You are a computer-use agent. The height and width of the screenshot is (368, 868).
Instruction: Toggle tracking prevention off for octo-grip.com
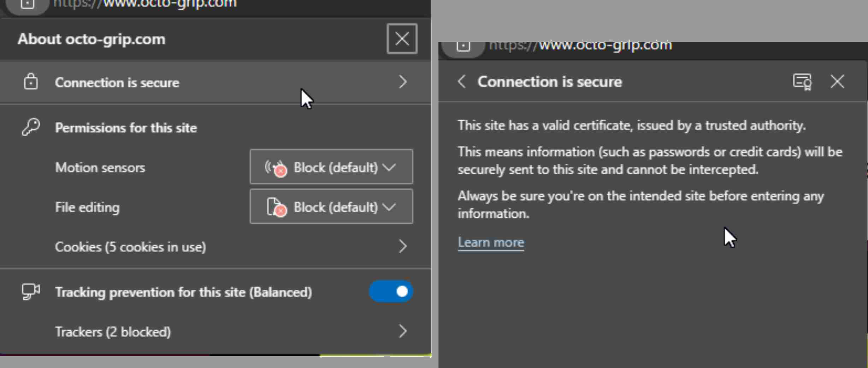pos(390,291)
